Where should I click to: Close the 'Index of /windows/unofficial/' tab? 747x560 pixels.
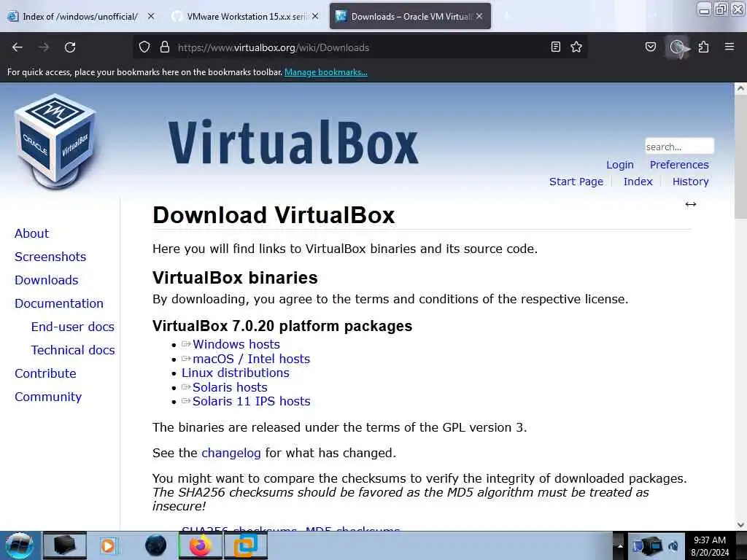(151, 16)
